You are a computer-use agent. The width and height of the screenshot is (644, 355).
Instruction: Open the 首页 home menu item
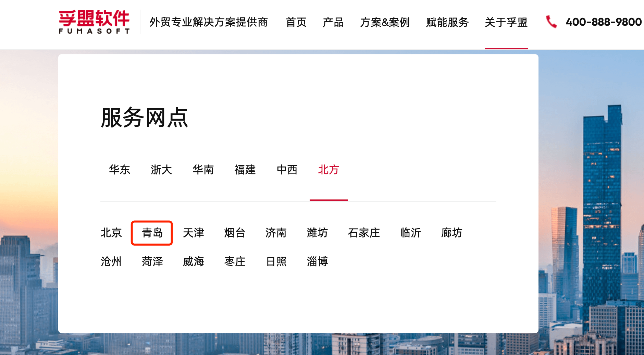[296, 22]
